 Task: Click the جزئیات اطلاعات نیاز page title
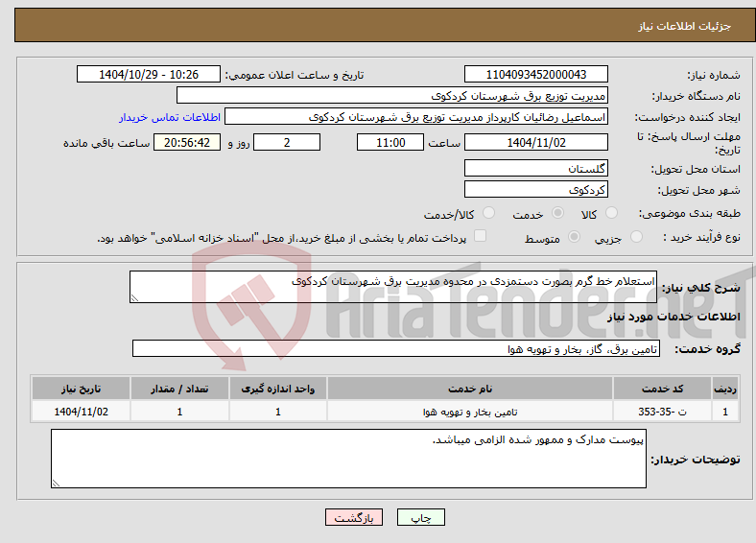click(x=685, y=26)
